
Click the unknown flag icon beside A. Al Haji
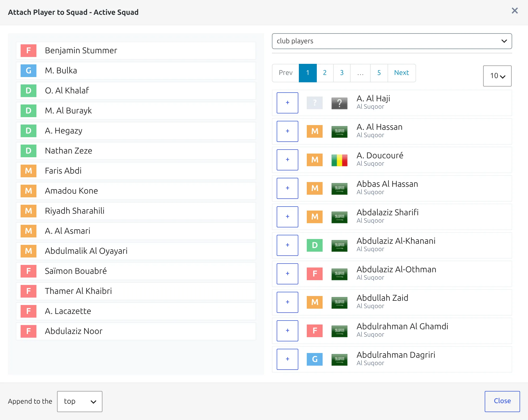339,103
